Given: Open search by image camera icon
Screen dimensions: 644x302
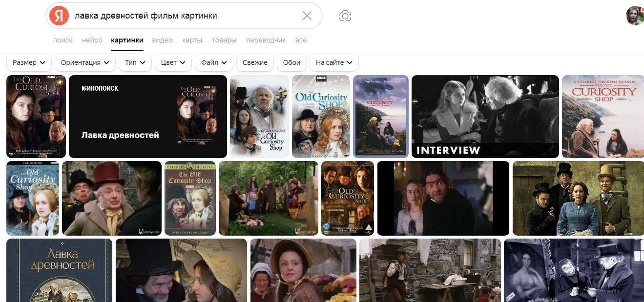Looking at the screenshot, I should (x=345, y=16).
